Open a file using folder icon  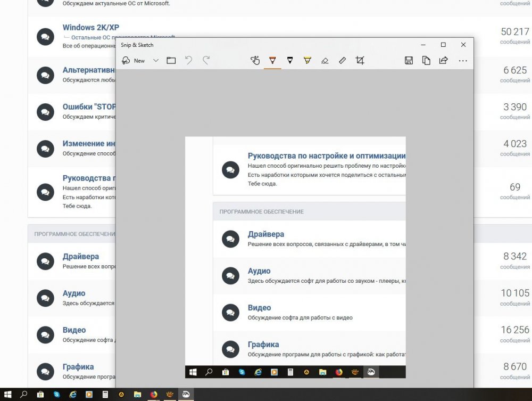(171, 61)
